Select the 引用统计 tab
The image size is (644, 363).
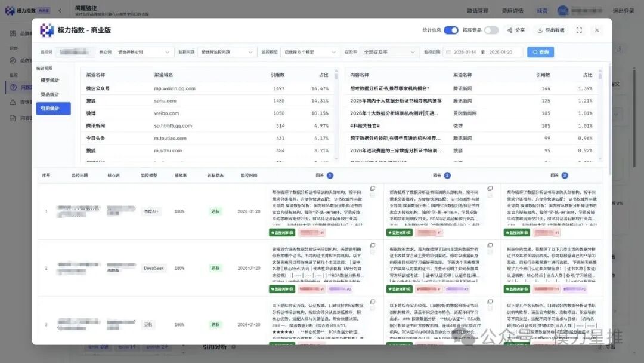pos(54,109)
